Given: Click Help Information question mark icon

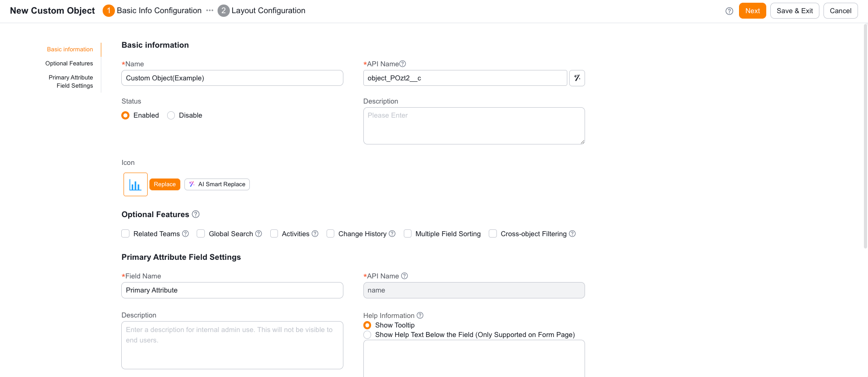Looking at the screenshot, I should (420, 316).
